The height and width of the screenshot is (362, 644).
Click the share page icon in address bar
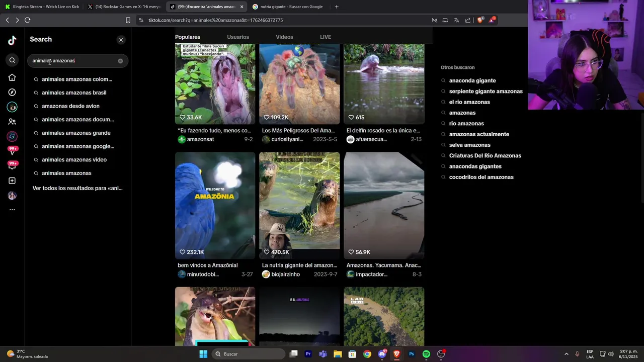click(468, 20)
